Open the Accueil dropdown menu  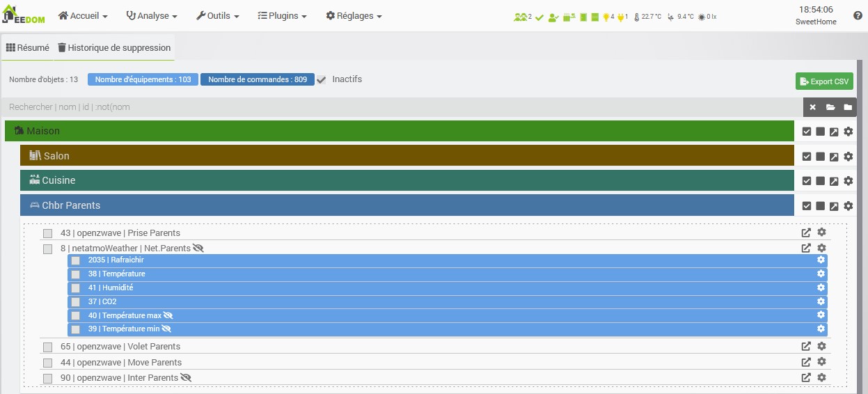click(83, 15)
